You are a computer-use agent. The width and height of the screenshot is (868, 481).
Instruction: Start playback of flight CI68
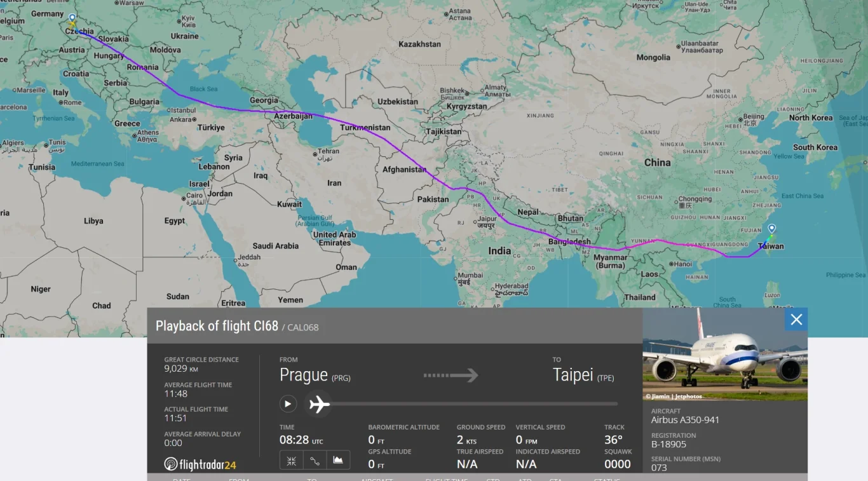pyautogui.click(x=288, y=403)
